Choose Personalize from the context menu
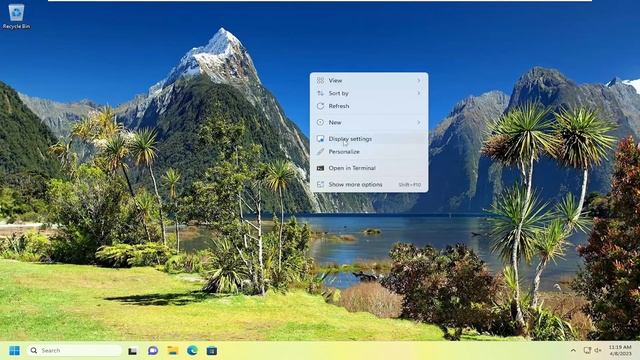Screen dimensions: 640x360 [369, 151]
